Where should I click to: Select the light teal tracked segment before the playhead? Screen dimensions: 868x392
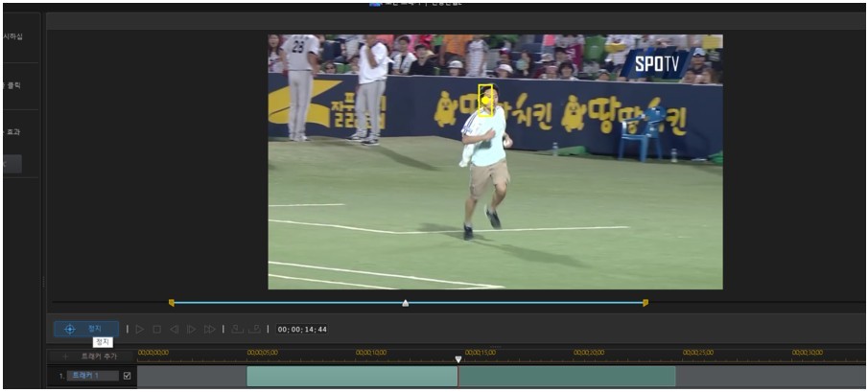click(x=351, y=377)
